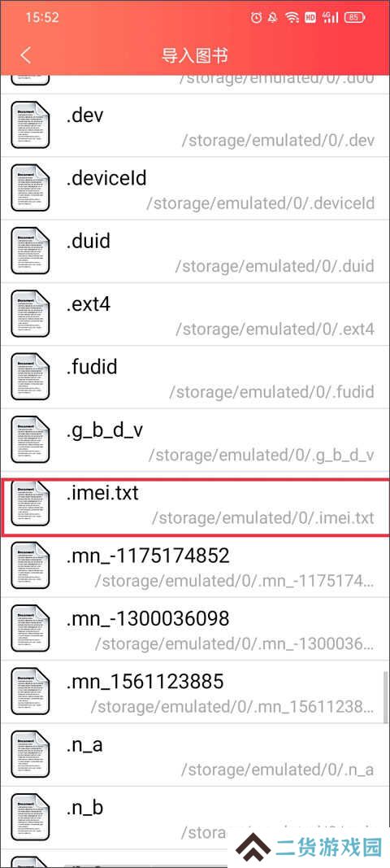Screen dimensions: 390x868
Task: Tap the document icon for .fudid
Action: [30, 377]
